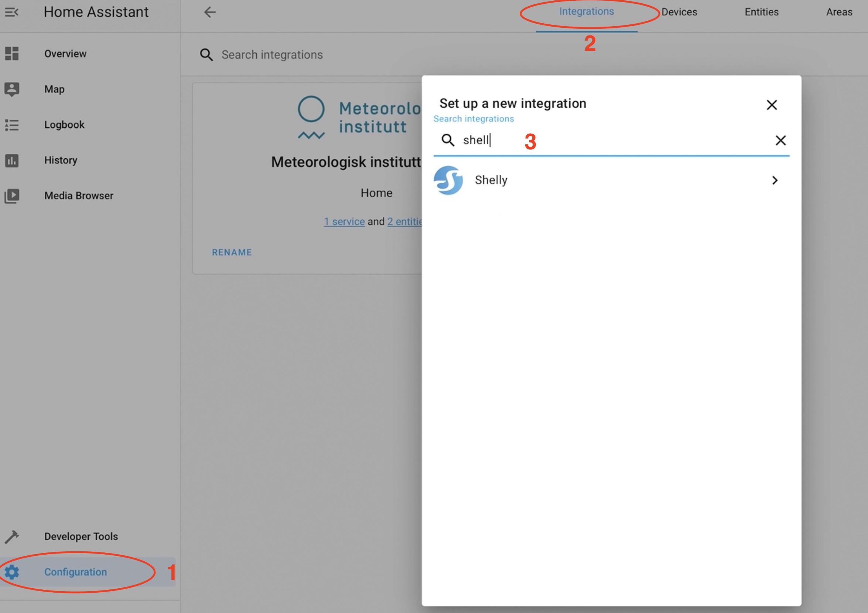Click the magnifier icon in the dialog
Screen dimensions: 868x613
click(x=448, y=140)
